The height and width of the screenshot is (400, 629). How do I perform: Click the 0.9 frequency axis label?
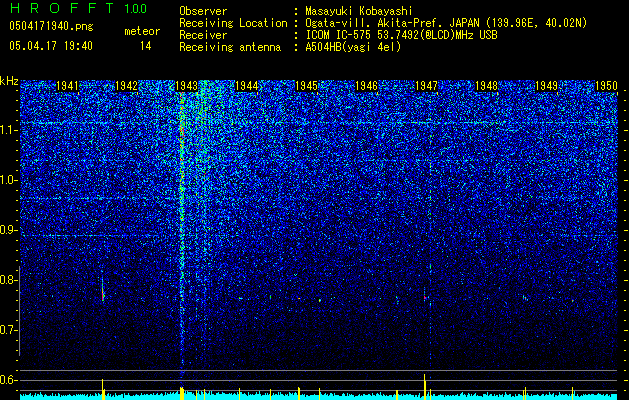pyautogui.click(x=8, y=230)
